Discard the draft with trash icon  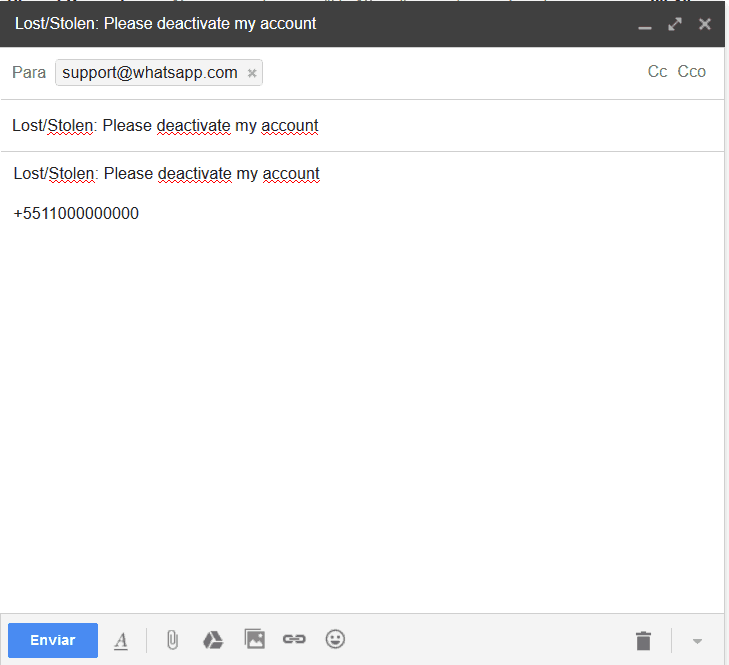(x=643, y=640)
